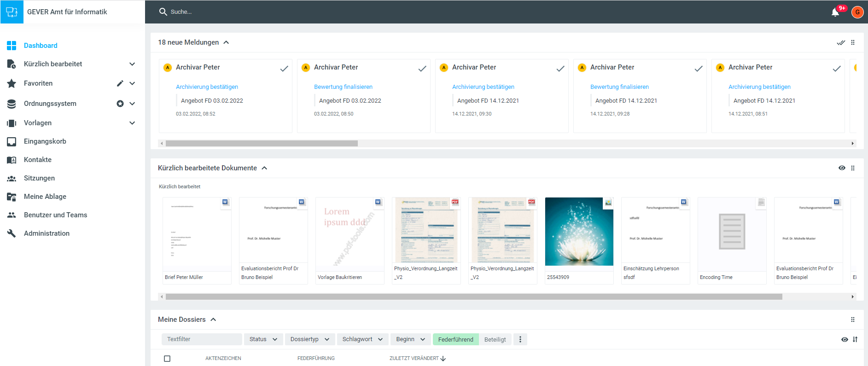Go to Administration in the sidebar
The height and width of the screenshot is (366, 868).
[x=47, y=233]
